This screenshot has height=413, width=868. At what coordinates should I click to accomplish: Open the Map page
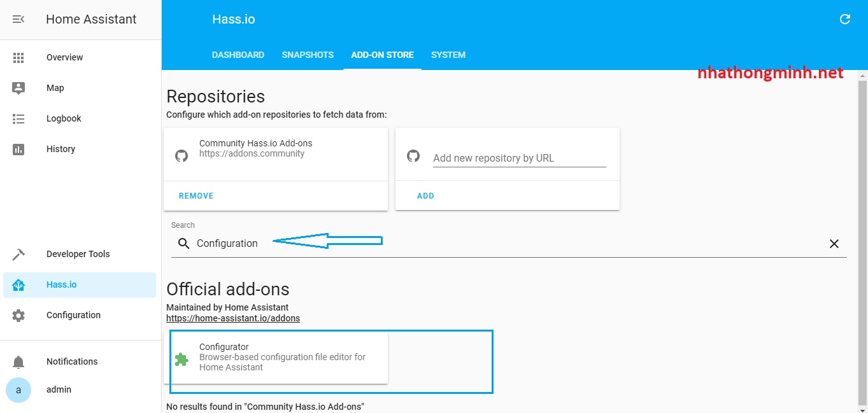tap(80, 88)
